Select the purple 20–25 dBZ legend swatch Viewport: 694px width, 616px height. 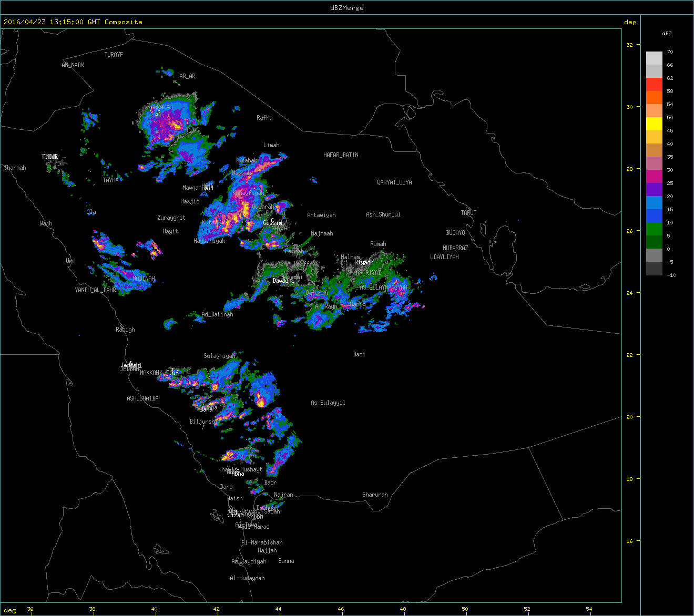654,189
